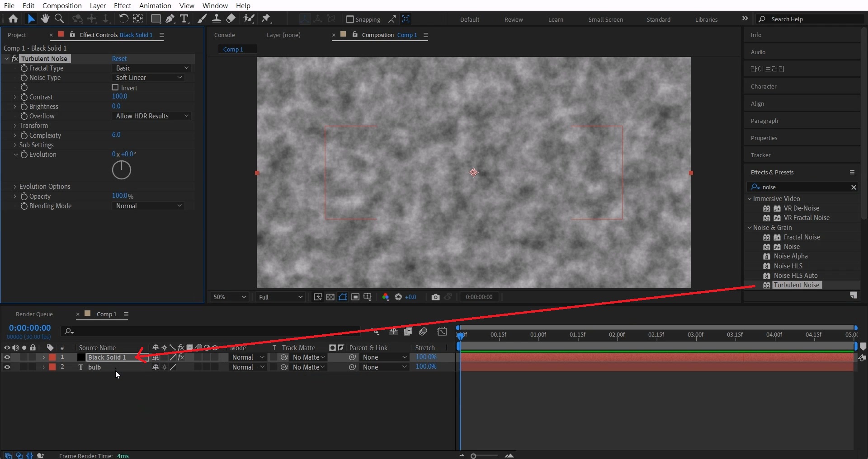Switch to the Console tab
This screenshot has height=459, width=868.
click(x=225, y=35)
